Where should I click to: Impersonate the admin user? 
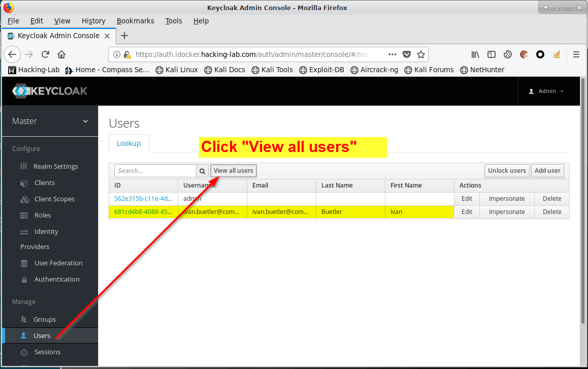point(507,199)
